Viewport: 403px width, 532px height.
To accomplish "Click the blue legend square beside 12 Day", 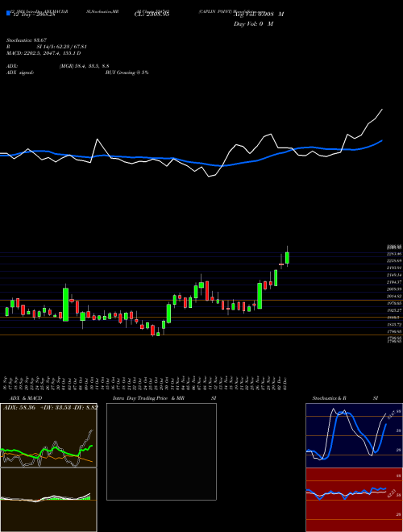I will tap(8, 13).
